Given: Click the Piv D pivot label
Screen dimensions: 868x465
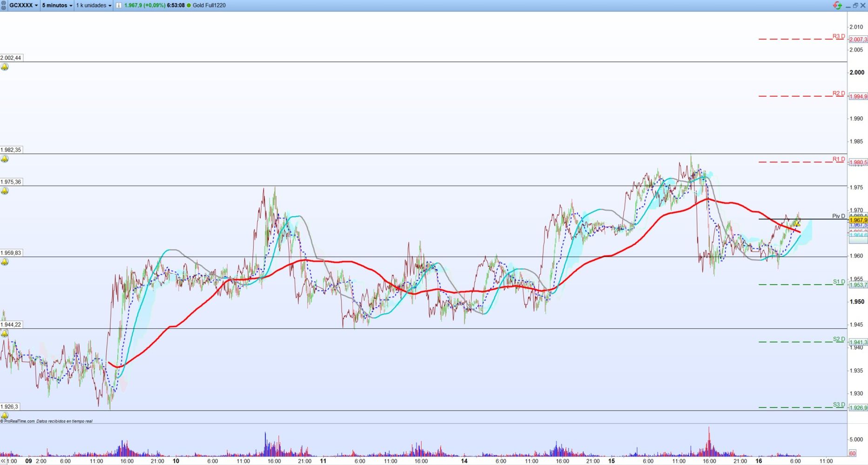Looking at the screenshot, I should 839,216.
